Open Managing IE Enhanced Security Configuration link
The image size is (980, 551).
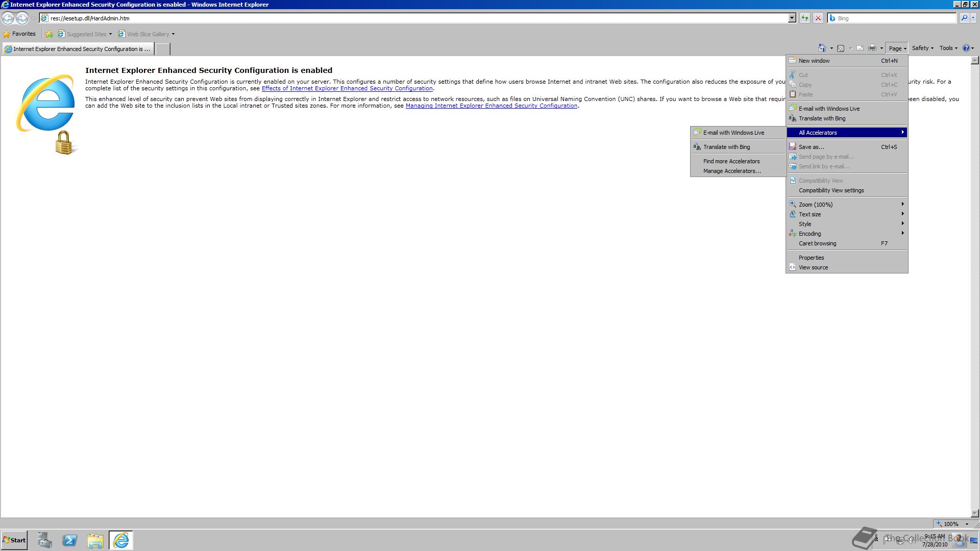[x=492, y=106]
